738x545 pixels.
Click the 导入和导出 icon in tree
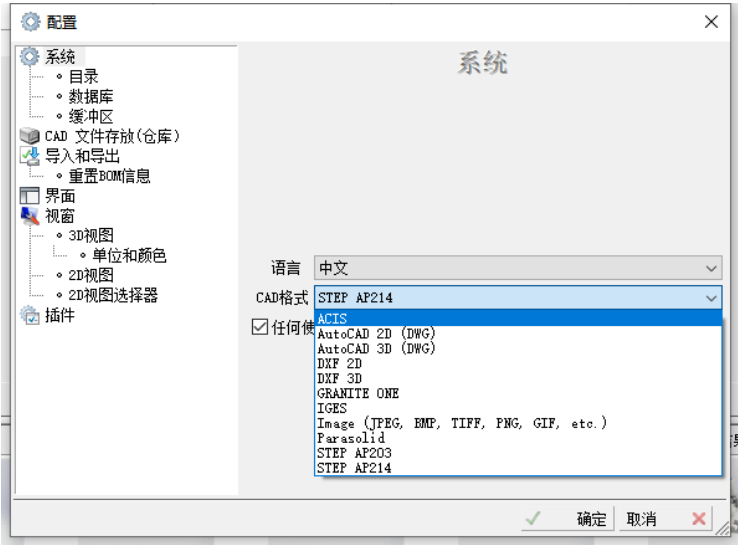coord(30,156)
